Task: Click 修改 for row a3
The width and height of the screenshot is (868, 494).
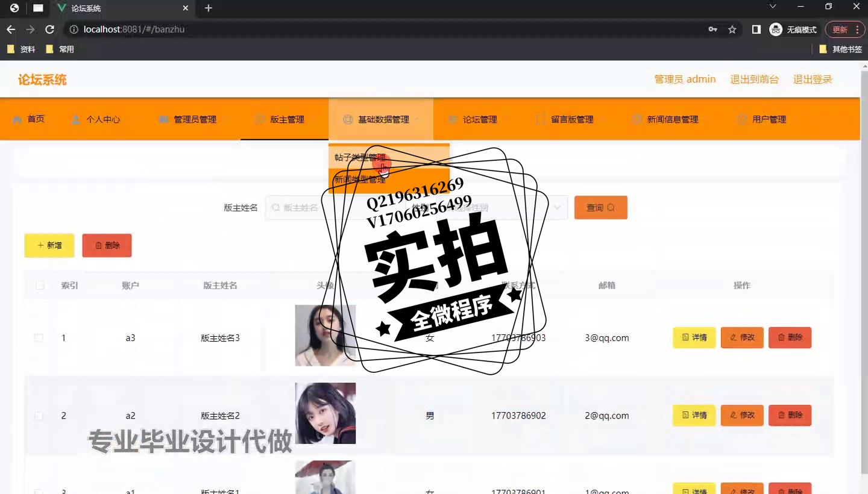Action: (x=742, y=337)
